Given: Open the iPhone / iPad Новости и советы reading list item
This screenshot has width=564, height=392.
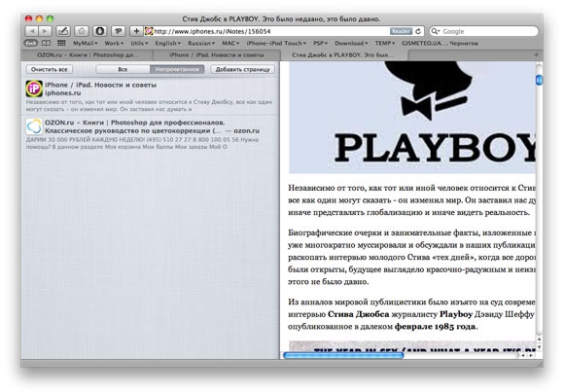Looking at the screenshot, I should click(x=151, y=96).
